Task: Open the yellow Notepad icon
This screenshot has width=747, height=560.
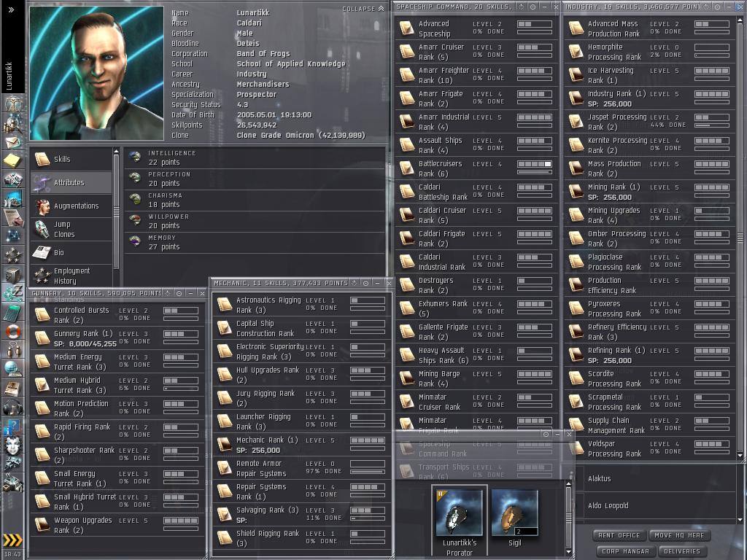Action: 12,161
